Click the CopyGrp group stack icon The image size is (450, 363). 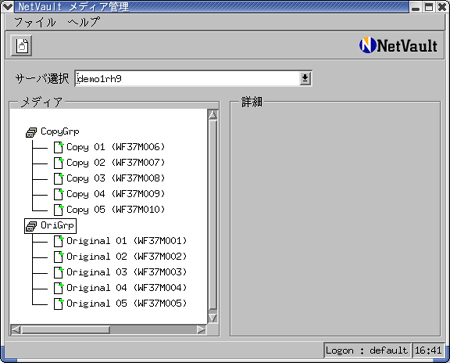[31, 132]
